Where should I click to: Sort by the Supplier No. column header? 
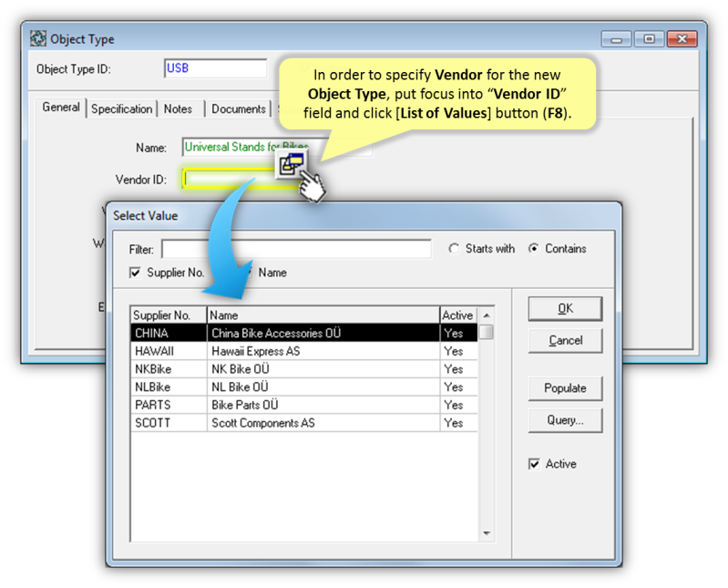click(169, 315)
